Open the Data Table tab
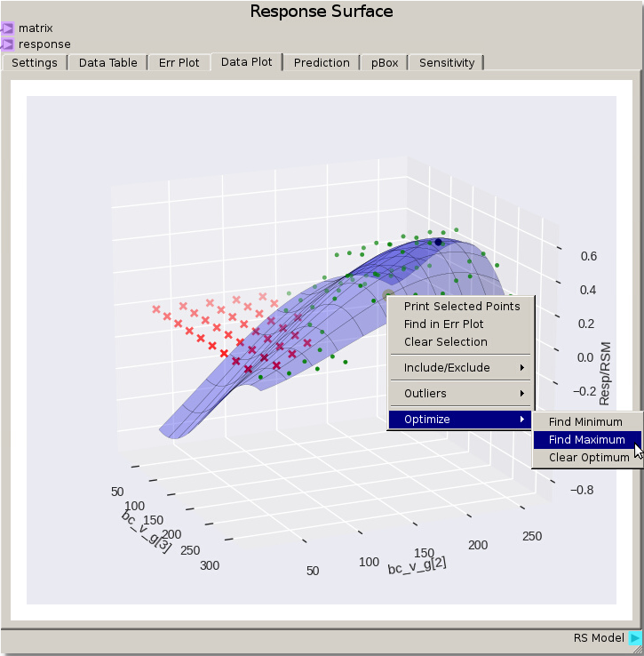This screenshot has height=656, width=644. [x=107, y=63]
